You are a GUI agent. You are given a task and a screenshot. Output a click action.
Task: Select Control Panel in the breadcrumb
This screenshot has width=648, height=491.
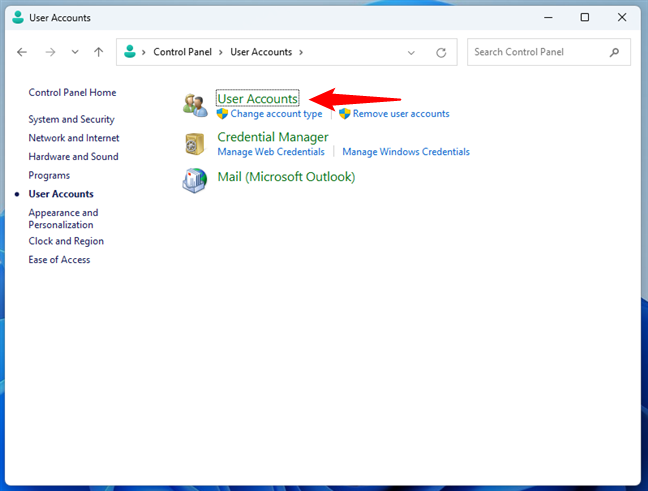pos(182,52)
